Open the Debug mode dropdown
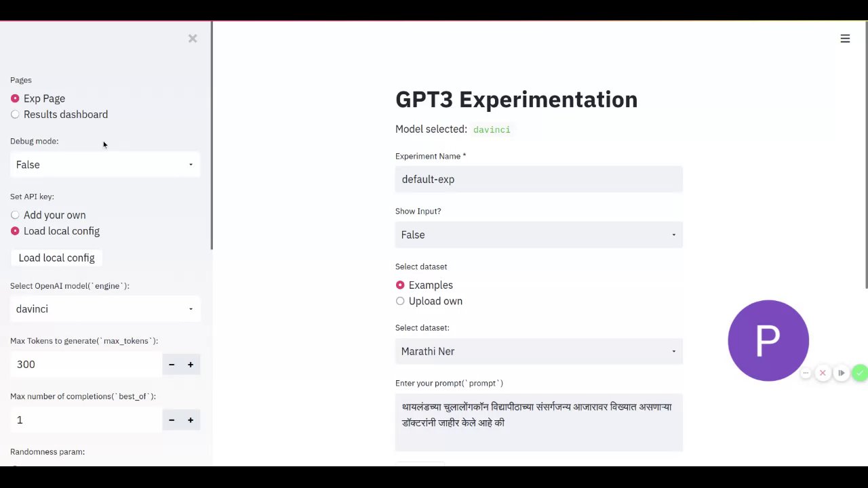This screenshot has width=868, height=488. point(105,165)
